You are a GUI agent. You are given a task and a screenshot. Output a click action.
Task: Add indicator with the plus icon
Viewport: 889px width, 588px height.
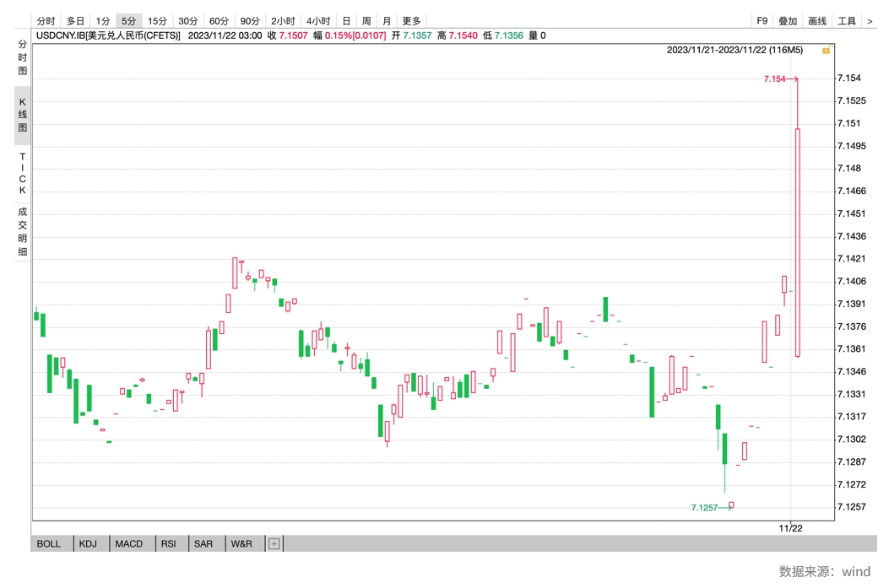[x=274, y=544]
